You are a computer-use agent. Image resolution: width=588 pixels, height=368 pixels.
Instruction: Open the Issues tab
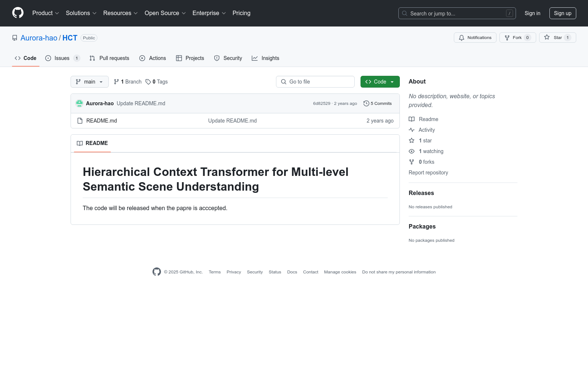62,58
